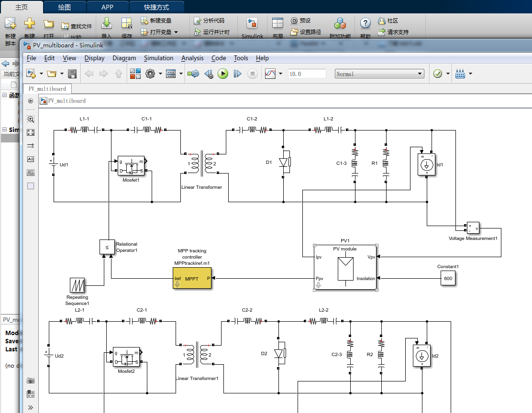Viewport: 532px width, 413px height.
Task: Select the yellow MPPT controller block
Action: 192,278
